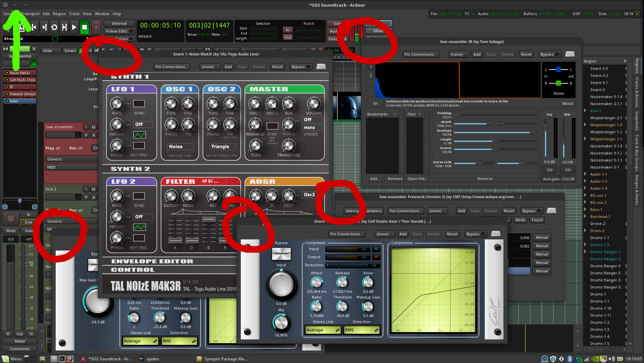Screen dimensions: 644x363
Task: Open the Slide edit mode dropdown
Action: 51,51
